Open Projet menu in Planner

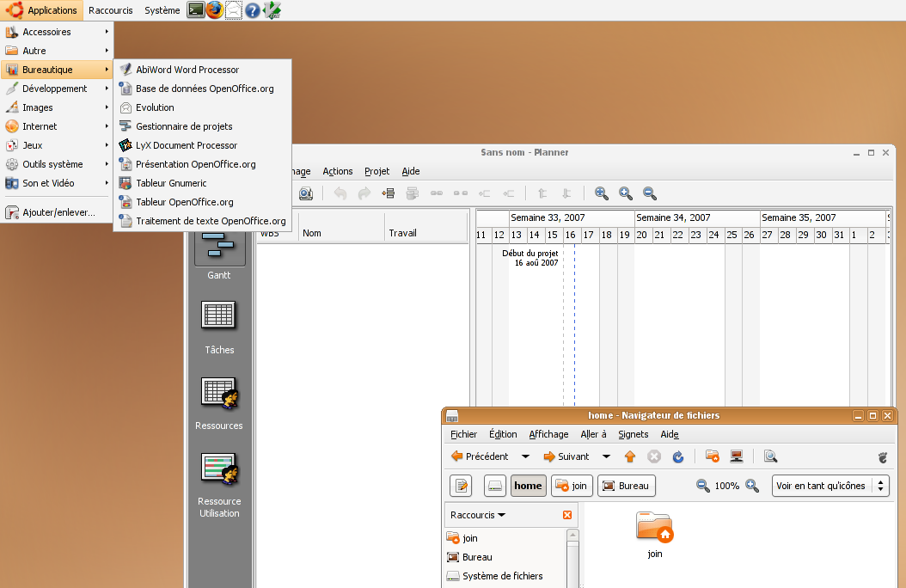coord(376,172)
